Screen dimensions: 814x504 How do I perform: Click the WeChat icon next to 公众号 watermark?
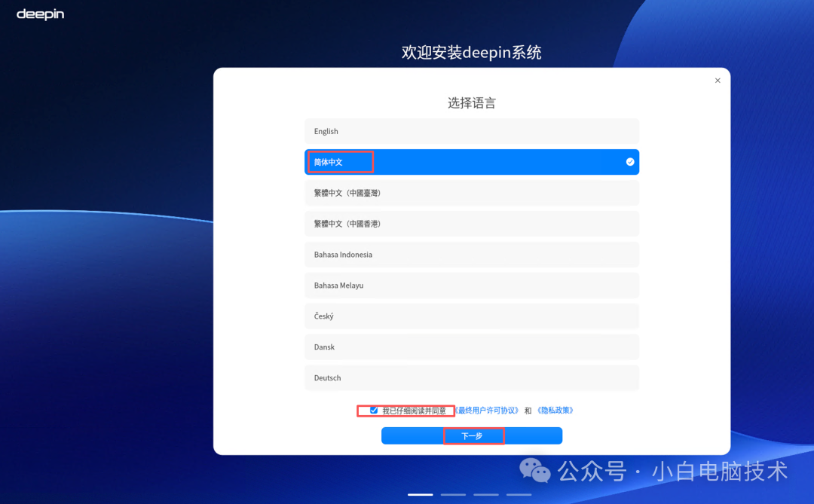(x=535, y=471)
